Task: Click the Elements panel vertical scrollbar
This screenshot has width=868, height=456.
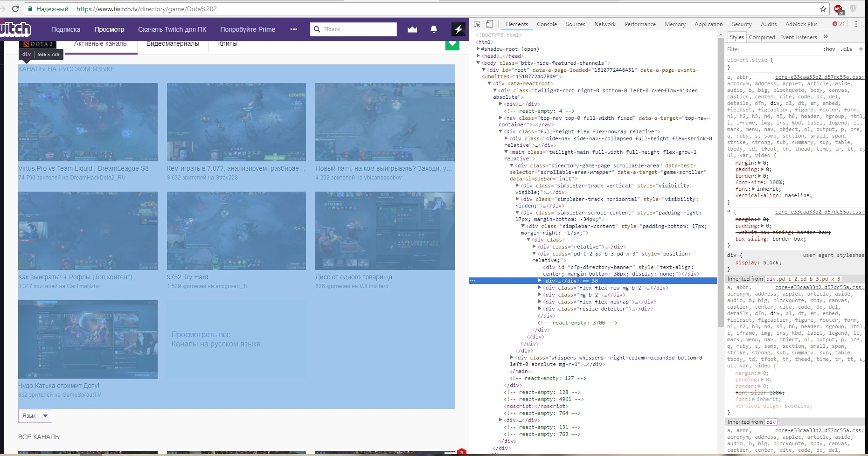Action: coord(721,182)
